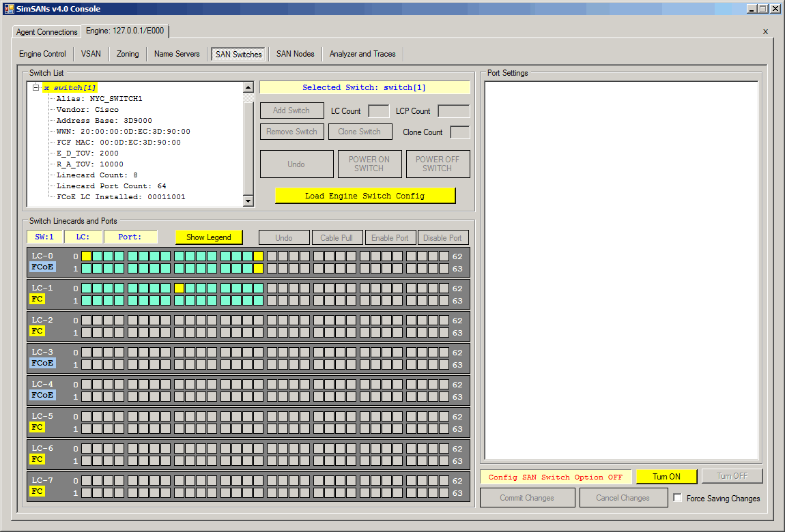Screen dimensions: 785x532
Task: Close the engine tab with the x icon
Action: pos(765,31)
